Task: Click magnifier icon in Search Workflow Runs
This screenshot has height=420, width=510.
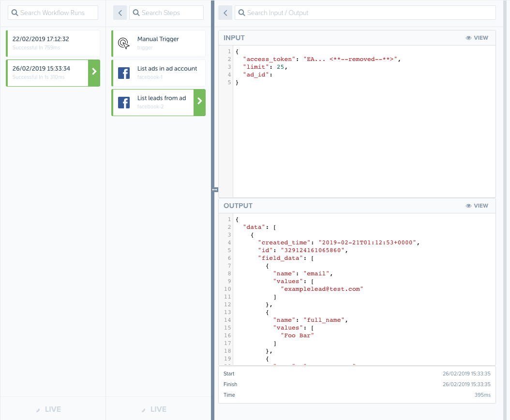Action: tap(15, 13)
